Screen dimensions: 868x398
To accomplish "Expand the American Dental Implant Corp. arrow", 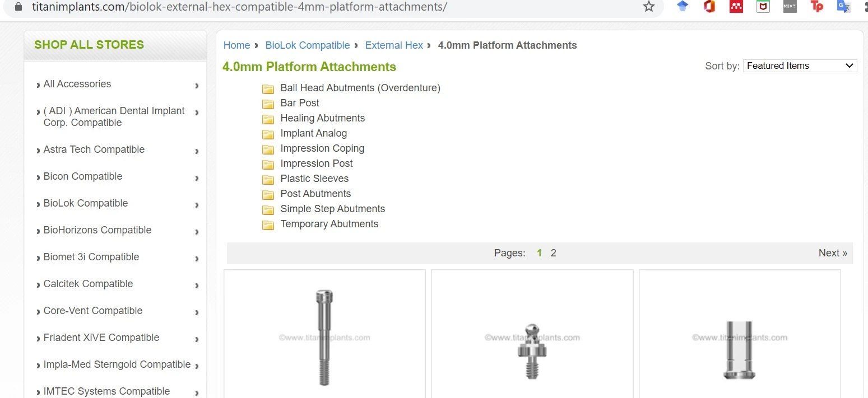I will (x=197, y=113).
